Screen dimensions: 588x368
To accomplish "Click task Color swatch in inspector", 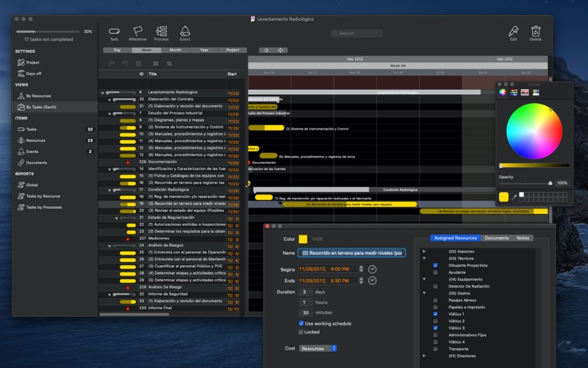I will tap(303, 238).
